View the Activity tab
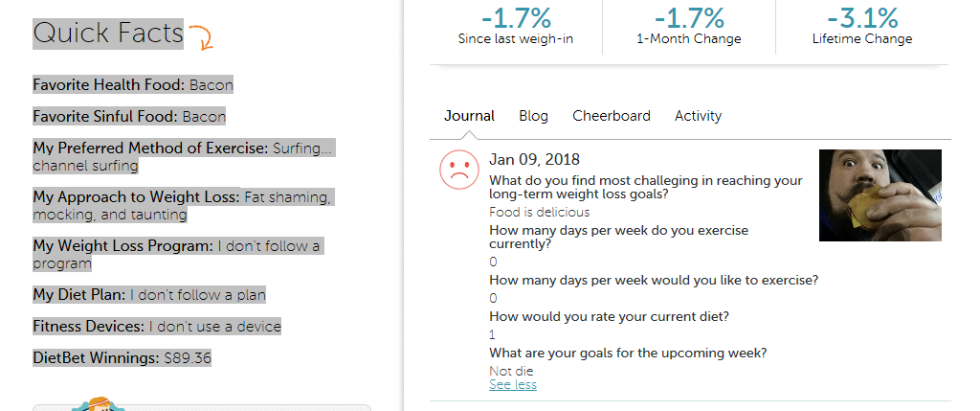Viewport: 980px width, 411px height. 698,116
